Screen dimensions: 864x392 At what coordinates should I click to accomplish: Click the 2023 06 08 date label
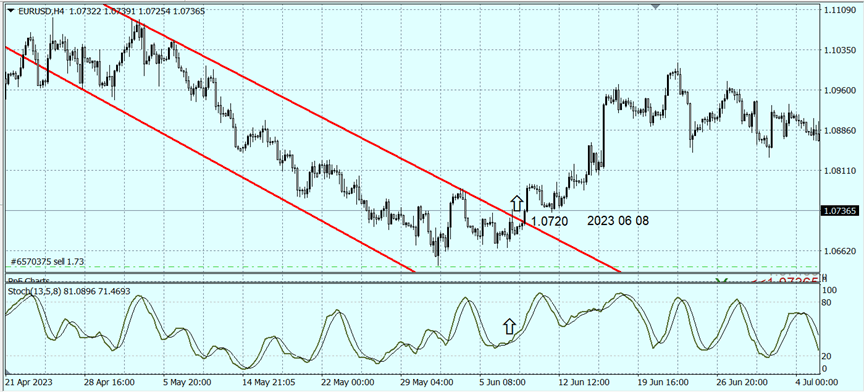point(618,221)
